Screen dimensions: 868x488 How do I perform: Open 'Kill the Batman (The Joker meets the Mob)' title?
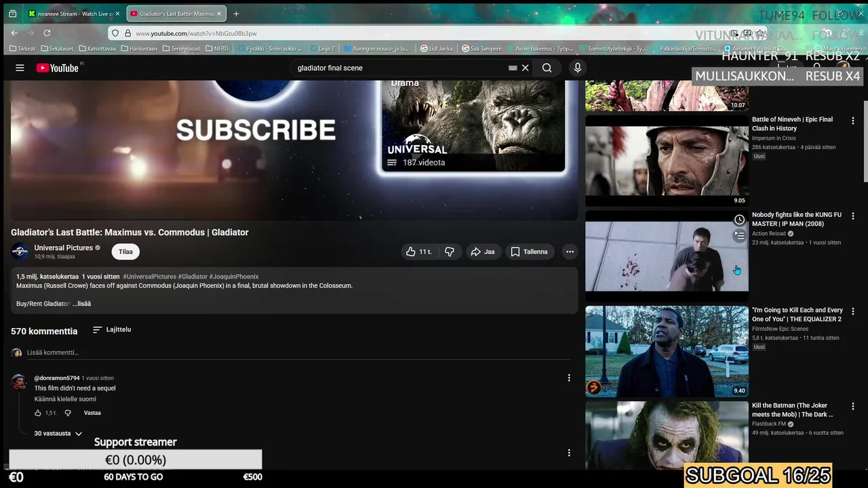click(x=792, y=410)
